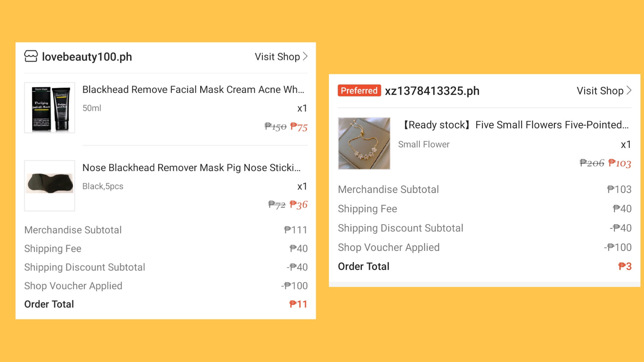This screenshot has width=644, height=362.
Task: Open the nose strip product thumbnail
Action: click(50, 186)
